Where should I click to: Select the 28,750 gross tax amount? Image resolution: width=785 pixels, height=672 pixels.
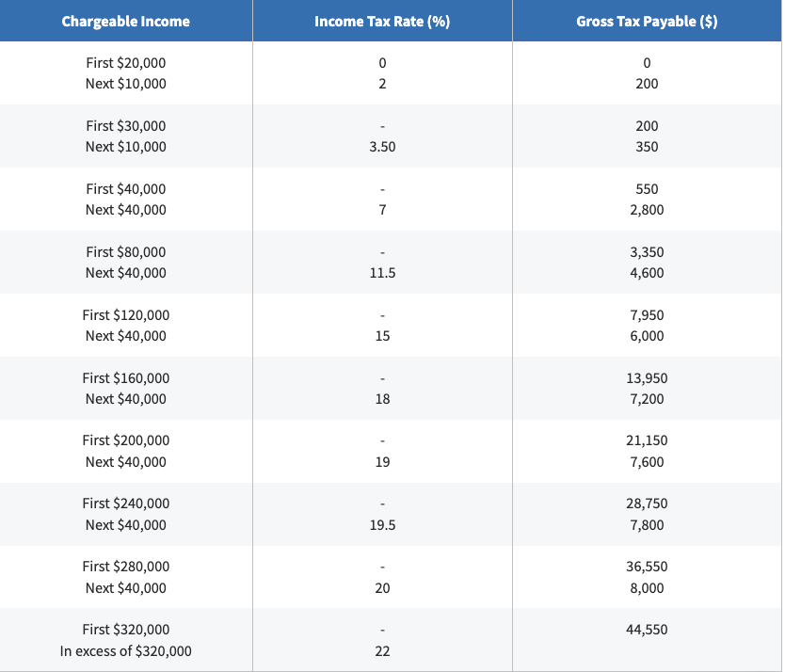click(x=647, y=504)
